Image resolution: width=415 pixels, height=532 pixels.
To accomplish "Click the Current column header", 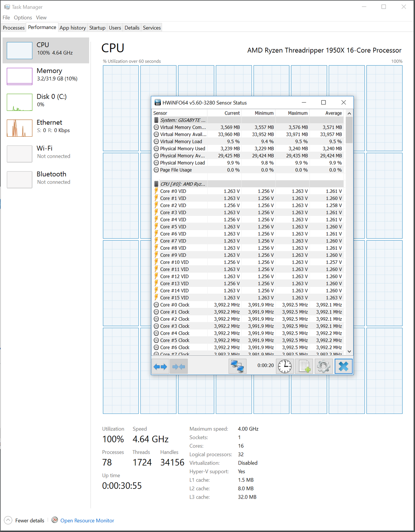I will coord(224,113).
